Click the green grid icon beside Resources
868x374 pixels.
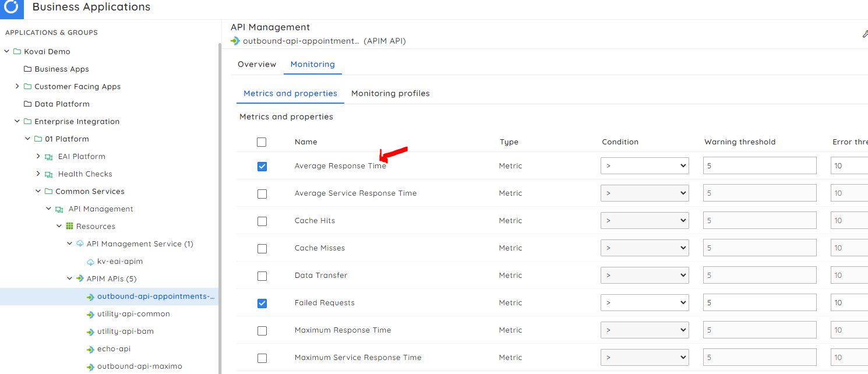click(69, 226)
